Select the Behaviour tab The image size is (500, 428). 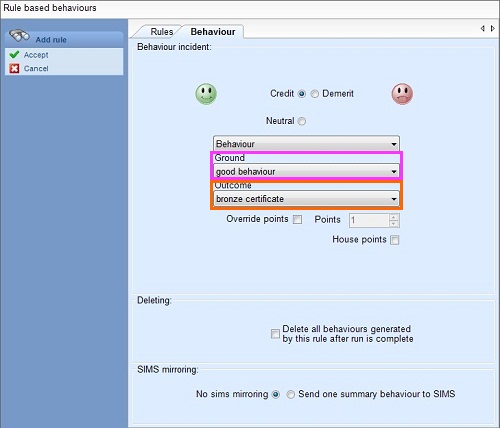point(213,32)
